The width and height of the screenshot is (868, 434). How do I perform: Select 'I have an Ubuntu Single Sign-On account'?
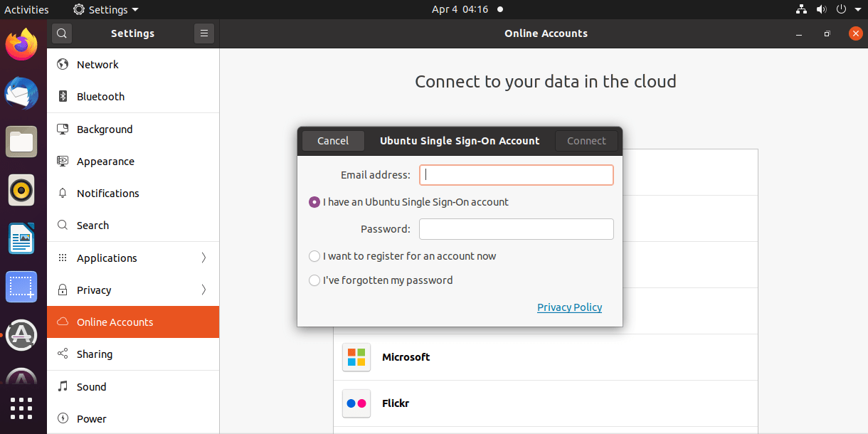point(314,202)
